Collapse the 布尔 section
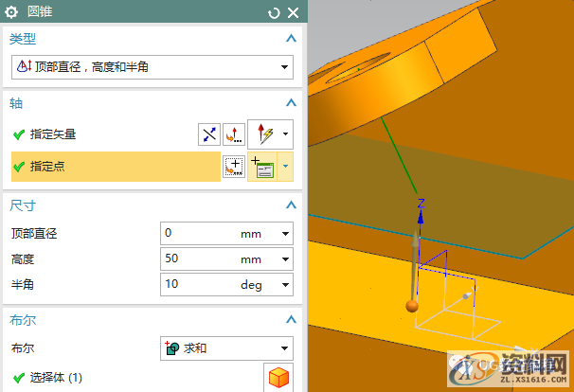 [x=291, y=321]
